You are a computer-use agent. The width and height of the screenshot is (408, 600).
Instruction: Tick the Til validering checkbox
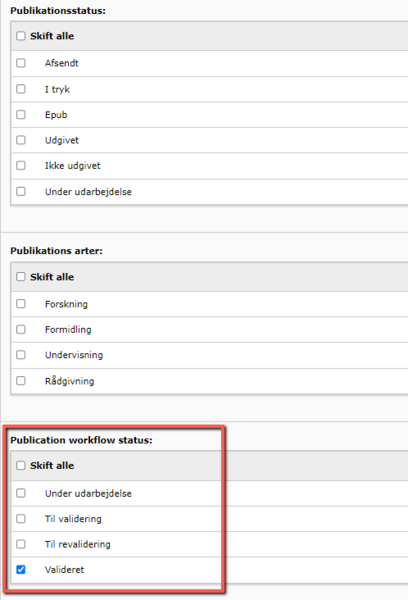click(21, 519)
